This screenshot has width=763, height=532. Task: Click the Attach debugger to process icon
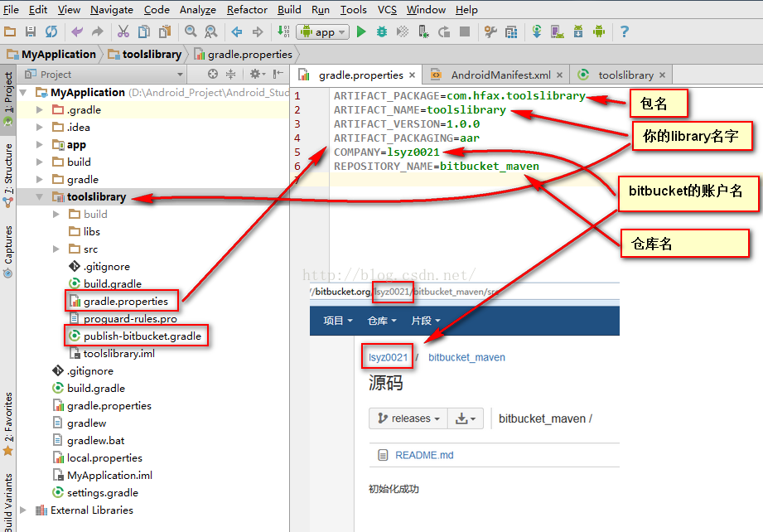[423, 32]
